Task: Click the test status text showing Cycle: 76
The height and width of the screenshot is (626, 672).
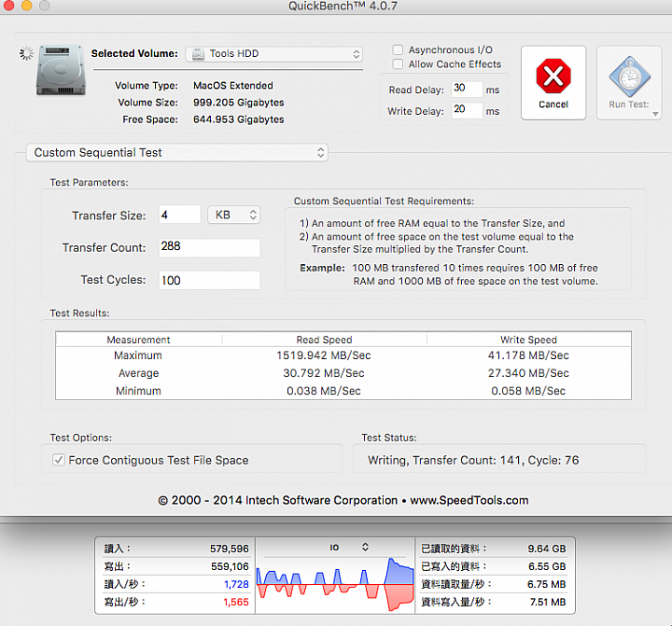Action: (473, 460)
